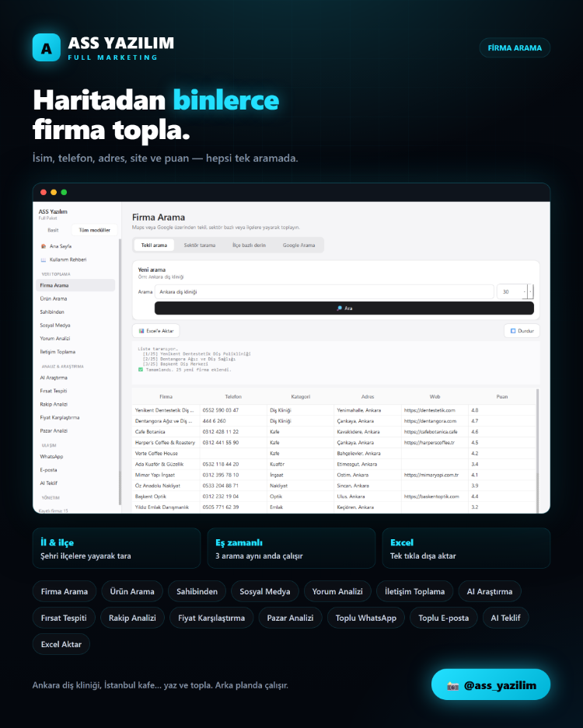
Task: Open the İlçe bazlı derin tab
Action: click(x=249, y=246)
